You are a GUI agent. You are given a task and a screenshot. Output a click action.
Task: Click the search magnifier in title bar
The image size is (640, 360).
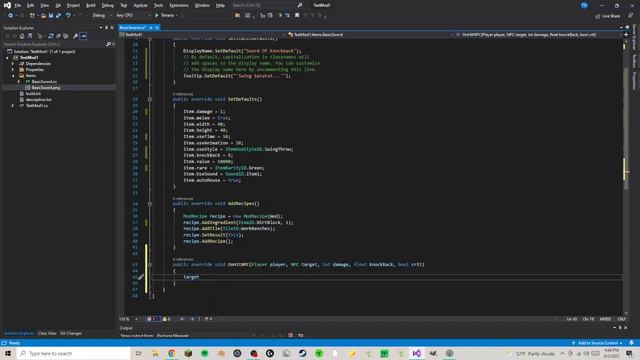(300, 5)
